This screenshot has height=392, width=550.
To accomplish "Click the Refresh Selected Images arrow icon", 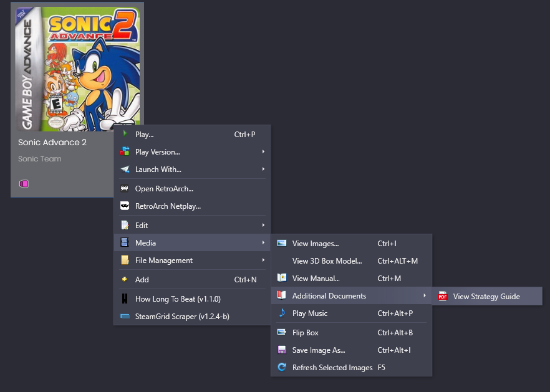I will coord(282,366).
